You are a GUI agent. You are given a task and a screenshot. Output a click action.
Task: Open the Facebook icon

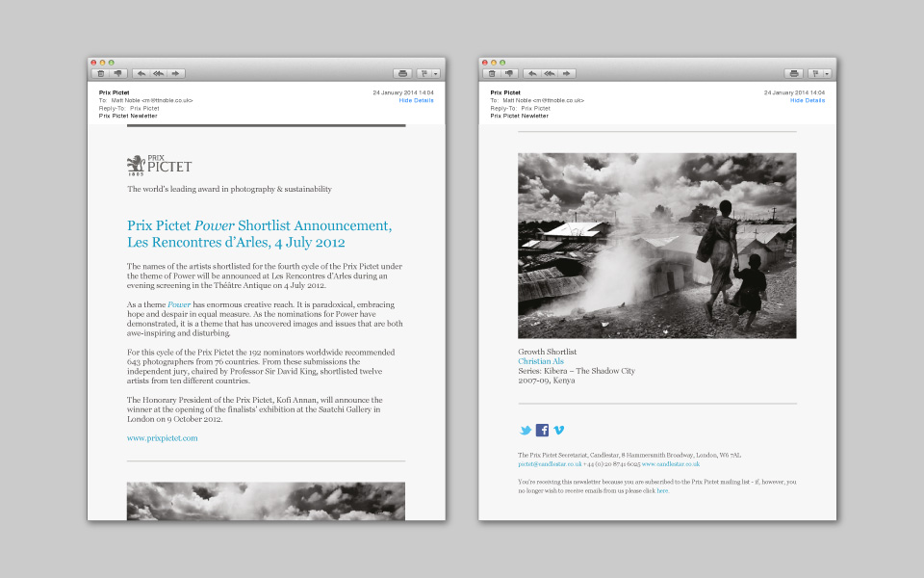pos(542,430)
